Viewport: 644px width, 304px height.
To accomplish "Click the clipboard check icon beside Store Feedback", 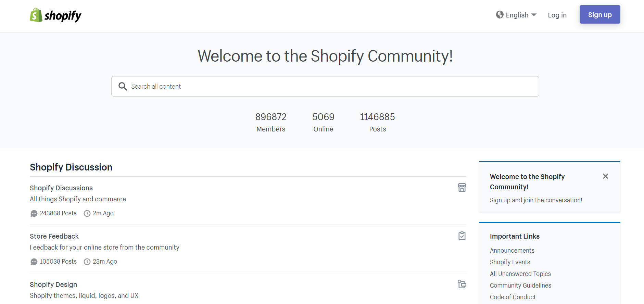I will pos(462,236).
